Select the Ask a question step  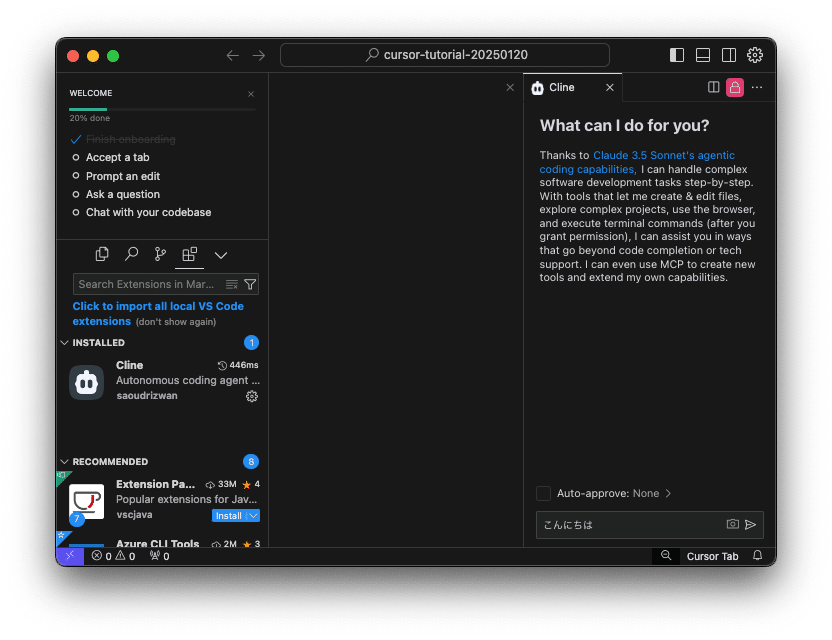pos(123,194)
